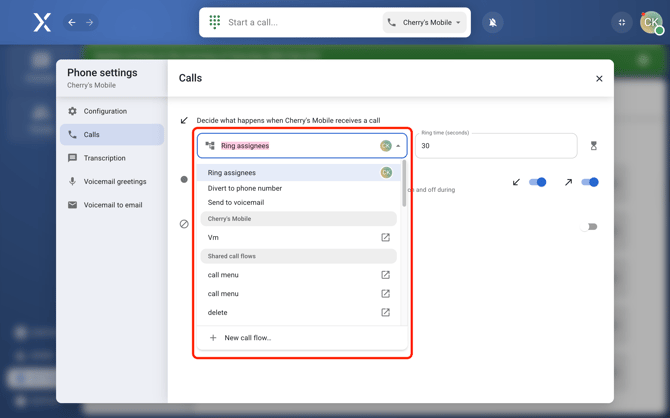Close the Calls settings dialog
The height and width of the screenshot is (418, 670).
(x=599, y=79)
